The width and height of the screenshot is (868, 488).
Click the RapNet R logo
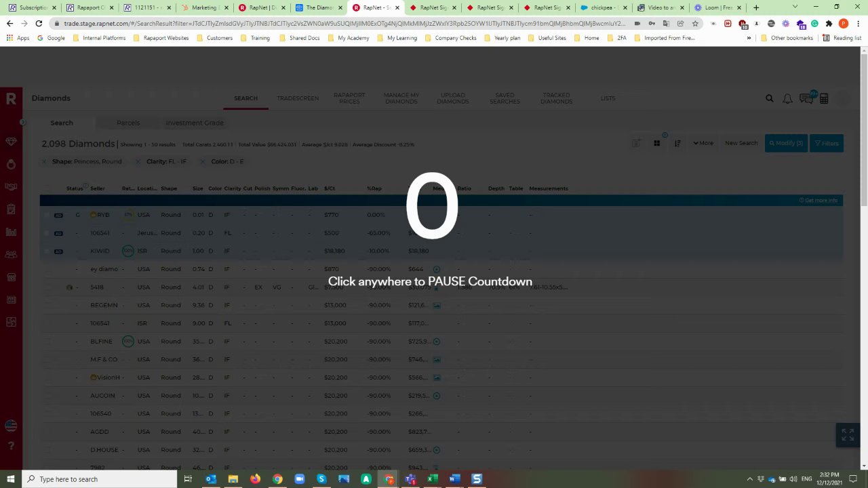tap(11, 99)
